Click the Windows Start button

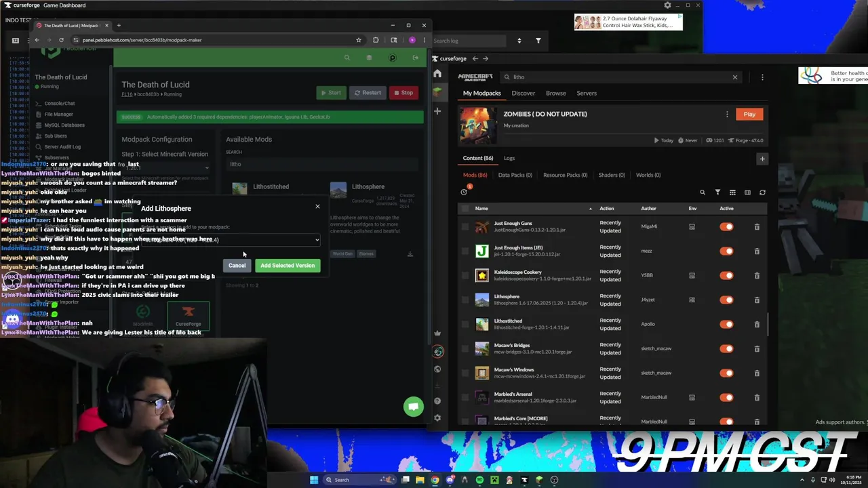point(313,480)
